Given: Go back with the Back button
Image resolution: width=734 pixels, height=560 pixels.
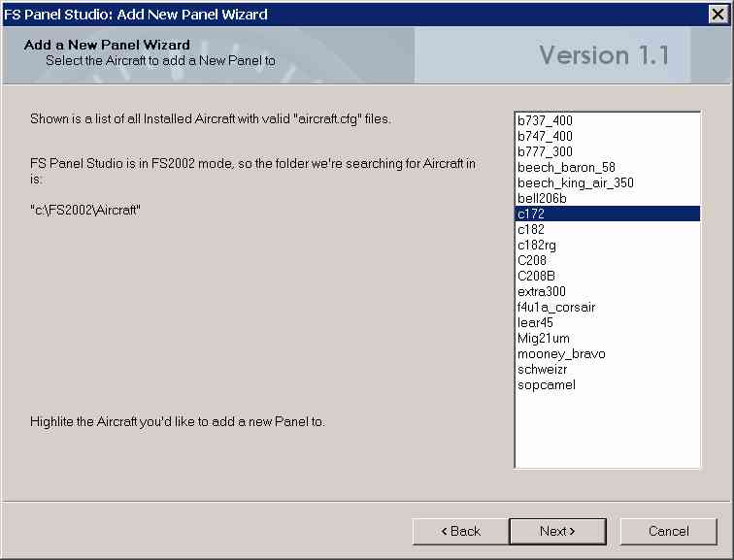Looking at the screenshot, I should coord(460,531).
